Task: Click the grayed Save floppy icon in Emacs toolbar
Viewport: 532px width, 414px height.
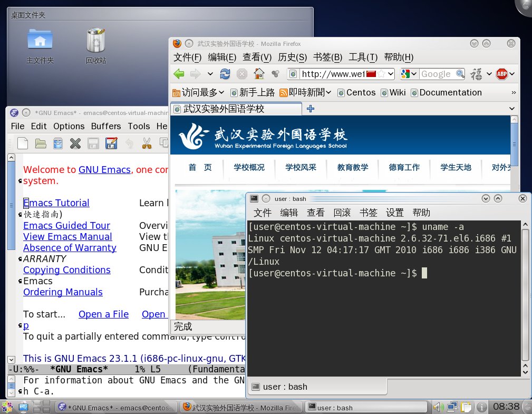Action: (93, 143)
